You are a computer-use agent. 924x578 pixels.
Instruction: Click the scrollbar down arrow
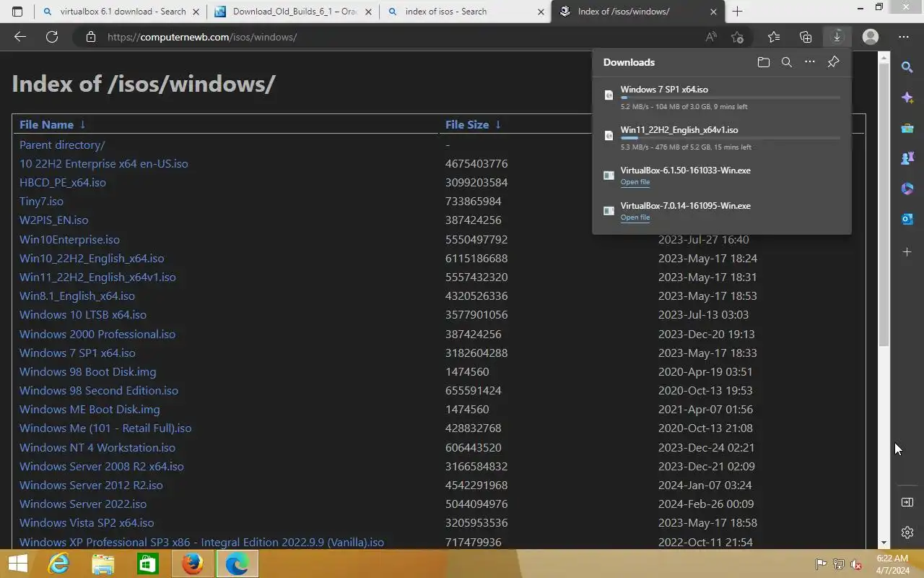884,543
